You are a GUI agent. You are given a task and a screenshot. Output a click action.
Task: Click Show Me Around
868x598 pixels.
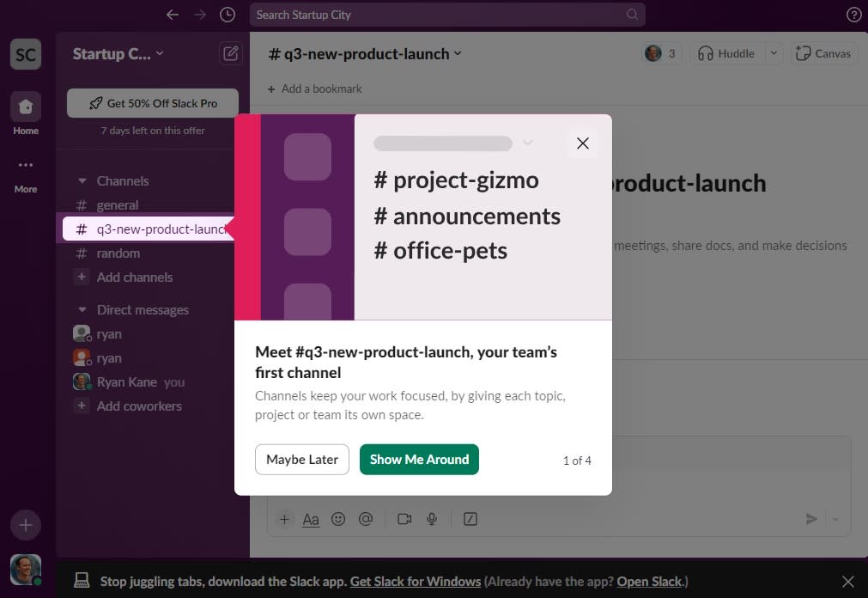(419, 460)
